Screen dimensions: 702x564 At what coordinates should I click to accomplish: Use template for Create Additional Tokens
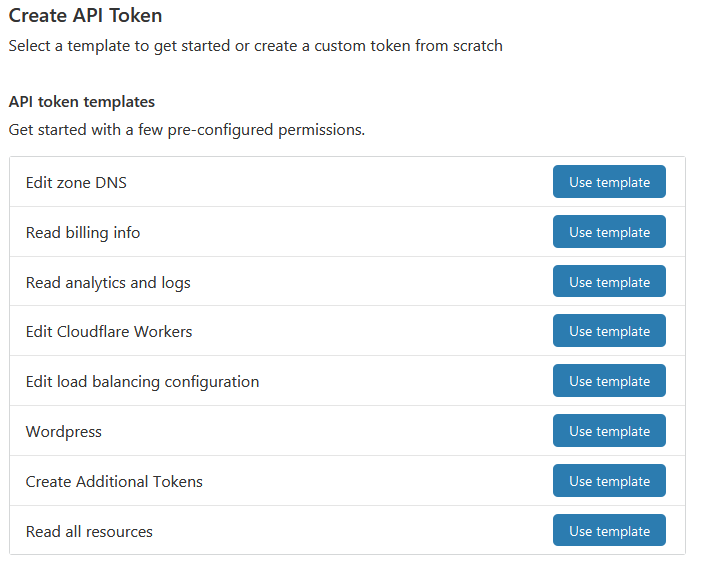[609, 481]
